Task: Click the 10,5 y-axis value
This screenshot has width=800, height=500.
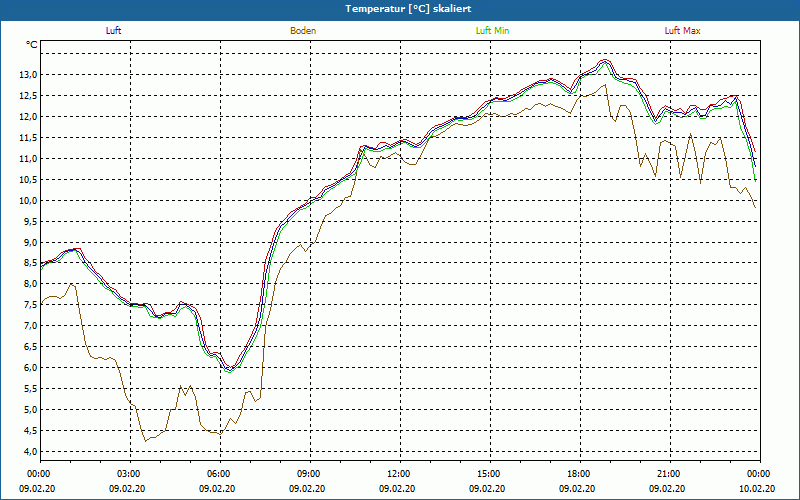Action: [28, 180]
